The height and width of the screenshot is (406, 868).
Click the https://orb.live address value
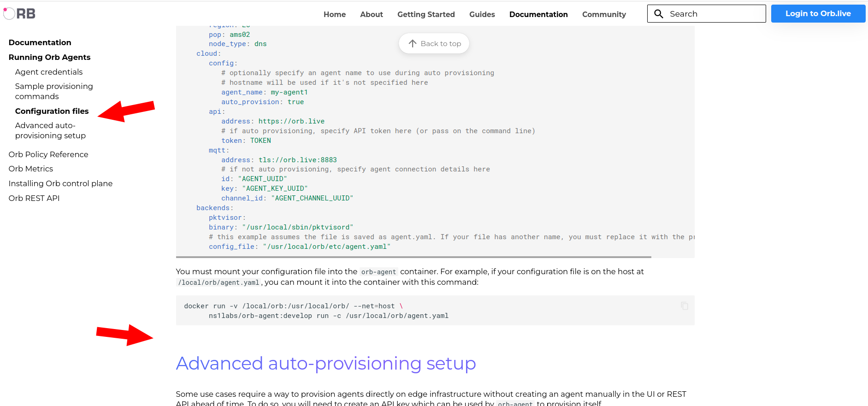(x=291, y=121)
